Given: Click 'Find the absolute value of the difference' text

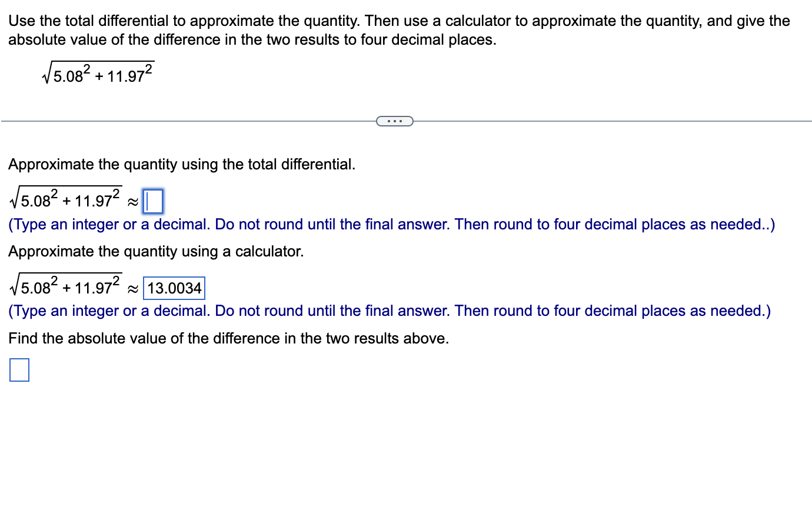Looking at the screenshot, I should point(228,338).
